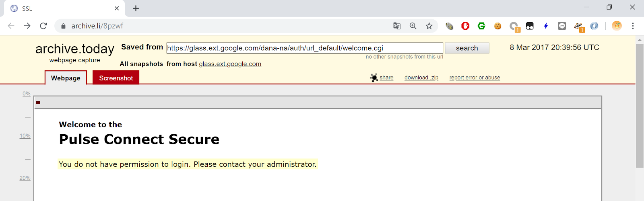Select the Webpage tab
Viewport: 644px width, 201px height.
pyautogui.click(x=66, y=78)
